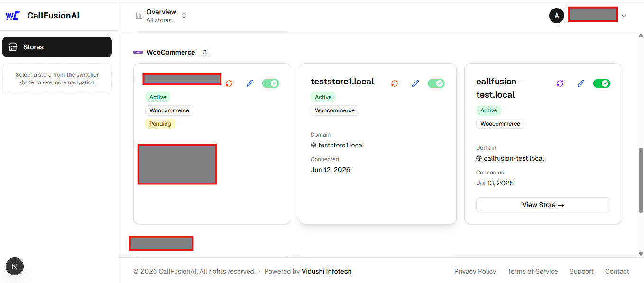Click the scrollbar down arrow
The height and width of the screenshot is (283, 644).
(x=641, y=254)
